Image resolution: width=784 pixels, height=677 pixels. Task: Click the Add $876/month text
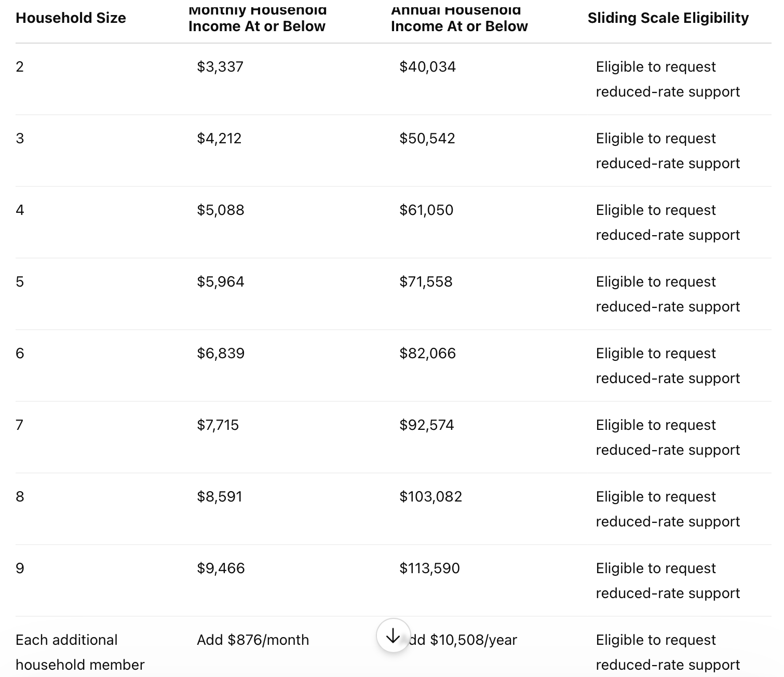[253, 640]
